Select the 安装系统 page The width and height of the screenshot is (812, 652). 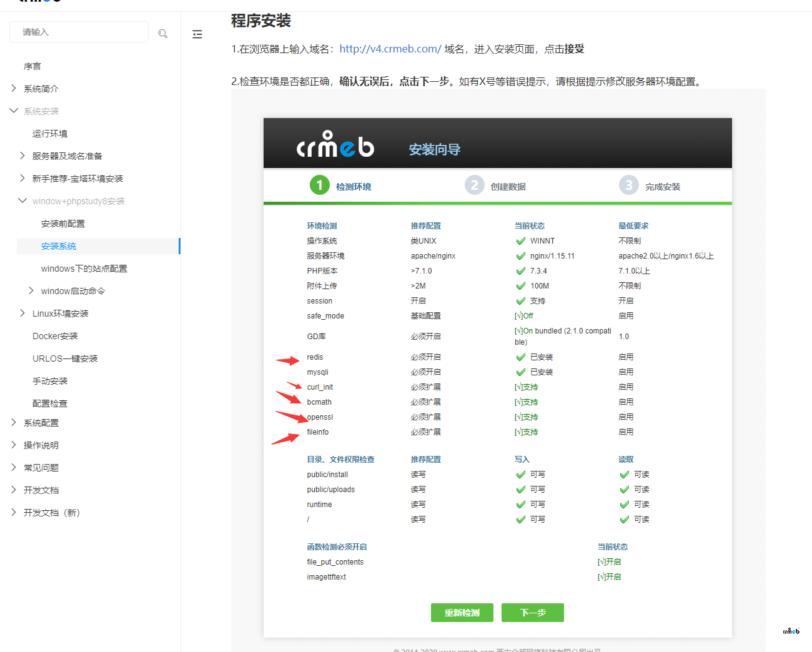59,246
